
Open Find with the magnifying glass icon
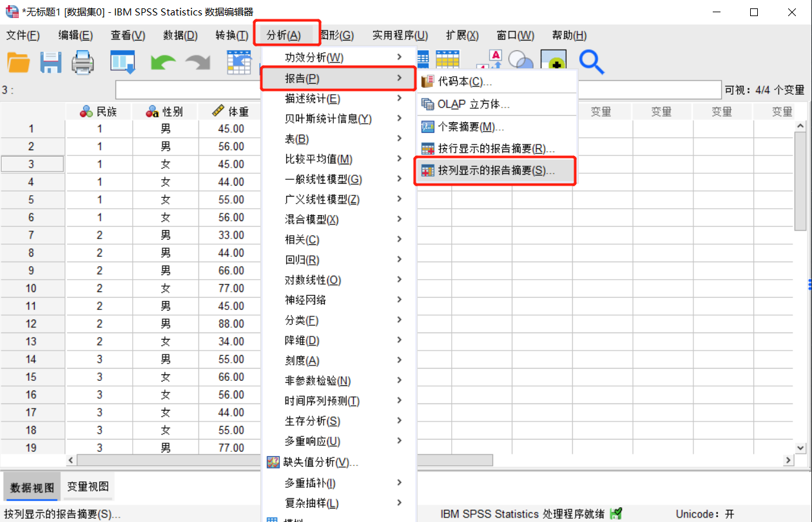pyautogui.click(x=591, y=62)
